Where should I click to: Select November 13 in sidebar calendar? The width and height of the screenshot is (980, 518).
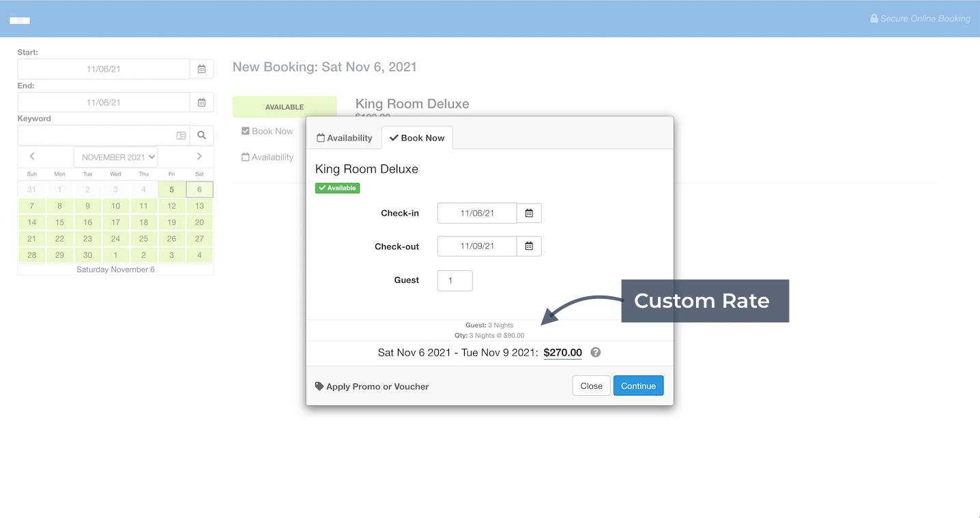coord(199,206)
